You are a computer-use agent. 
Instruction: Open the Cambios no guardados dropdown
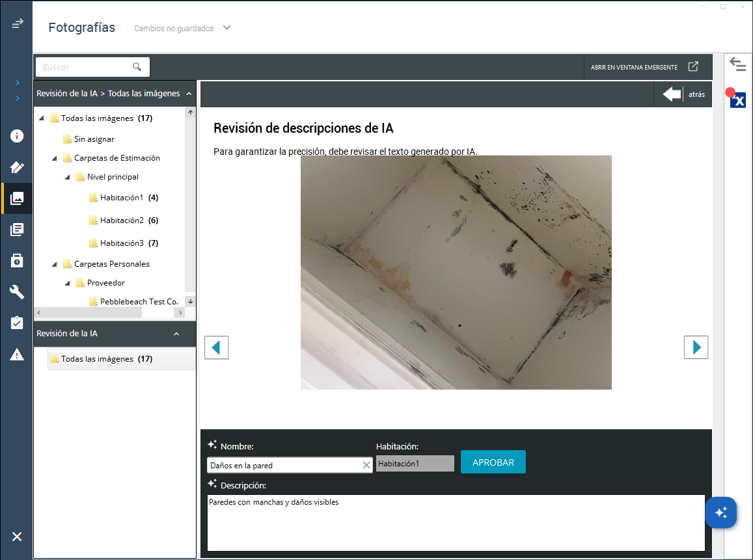point(226,28)
